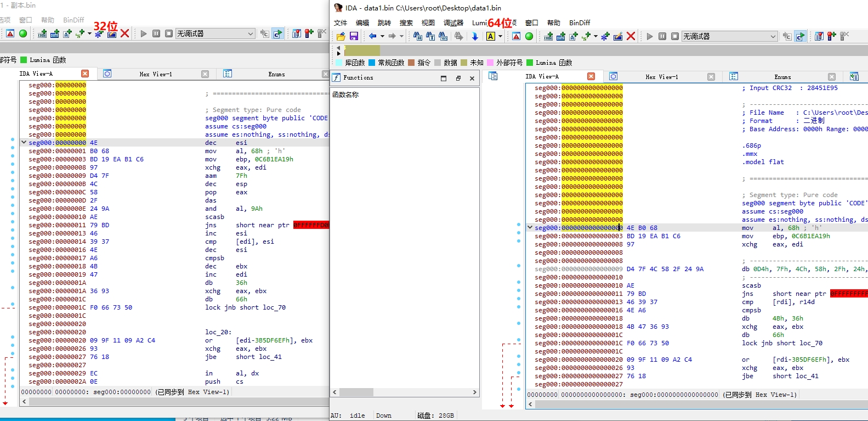
Task: Click the navigation band yellow segment
Action: tap(362, 51)
